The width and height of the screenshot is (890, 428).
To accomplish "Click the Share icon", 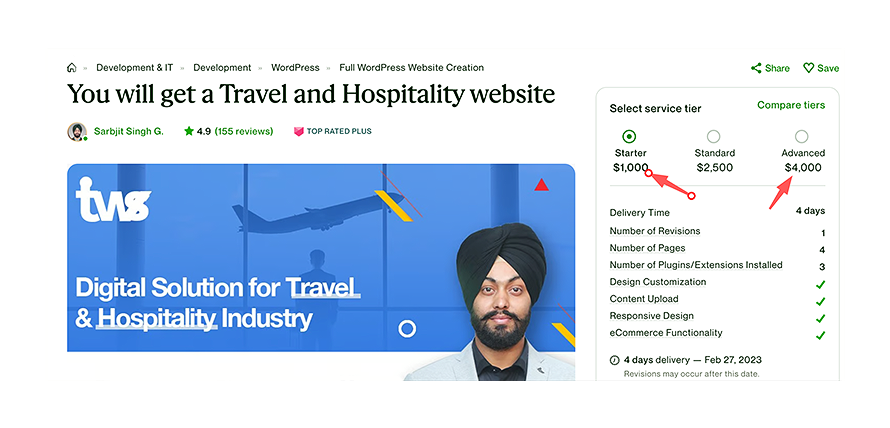I will tap(756, 68).
